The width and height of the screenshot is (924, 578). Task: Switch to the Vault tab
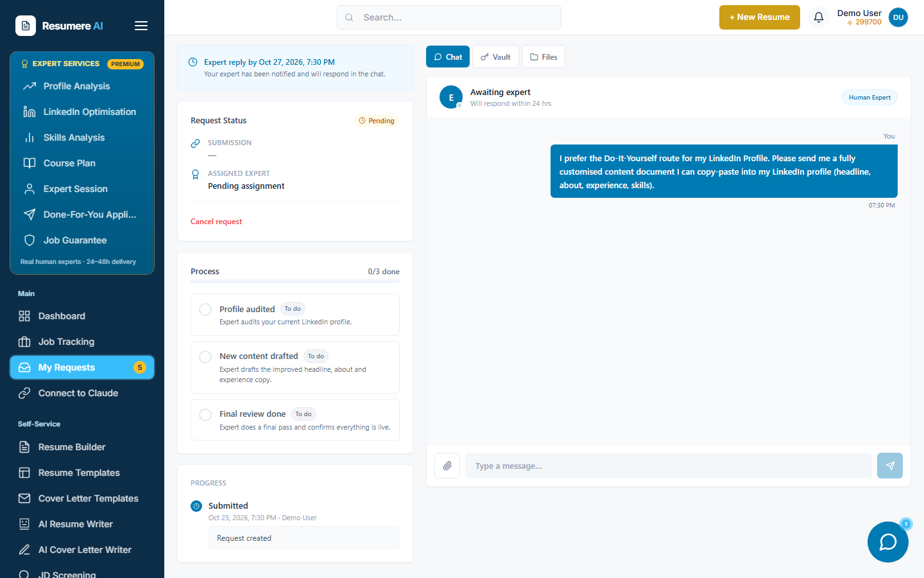coord(495,57)
